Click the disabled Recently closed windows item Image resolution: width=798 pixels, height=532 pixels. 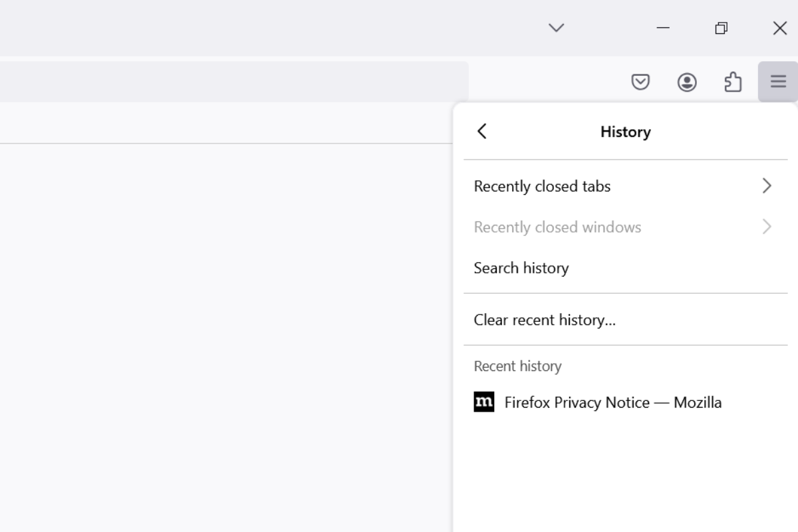557,227
